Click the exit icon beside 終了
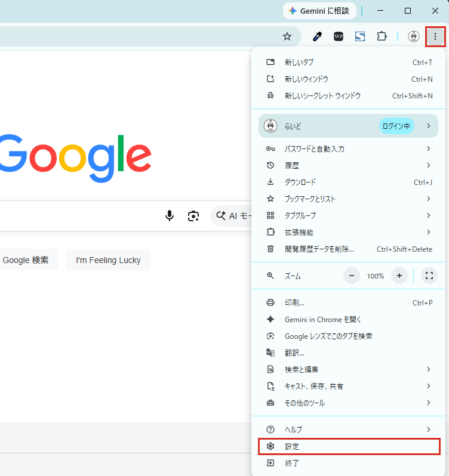 click(x=270, y=463)
